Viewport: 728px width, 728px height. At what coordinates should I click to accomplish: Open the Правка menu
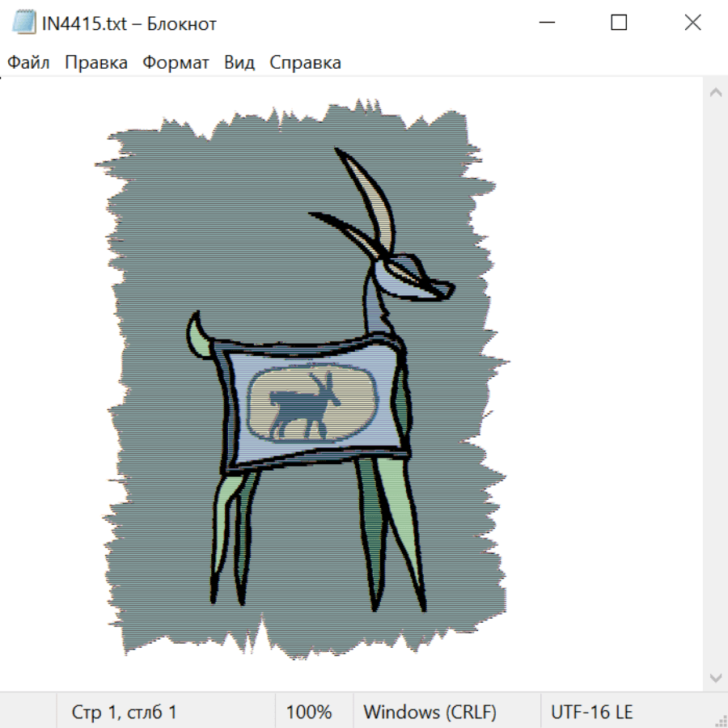pos(96,63)
